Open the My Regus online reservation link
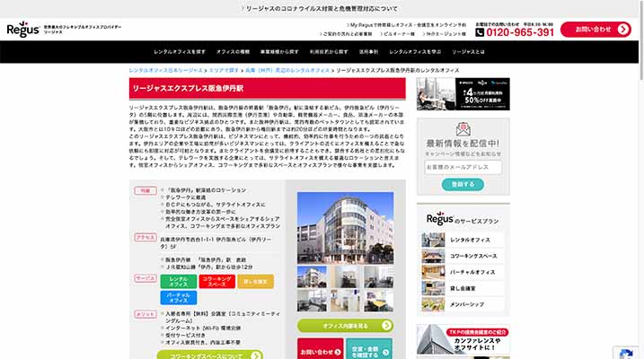Viewport: 644px width, 359px height. [x=406, y=25]
